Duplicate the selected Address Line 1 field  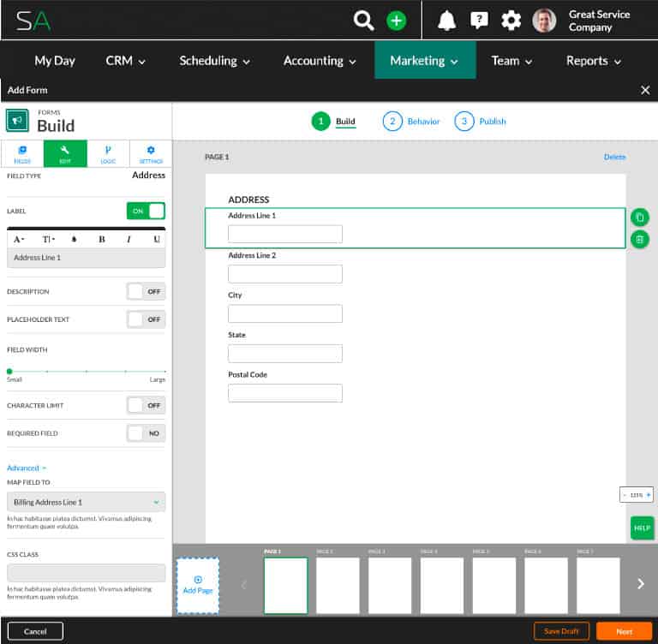[x=639, y=218]
